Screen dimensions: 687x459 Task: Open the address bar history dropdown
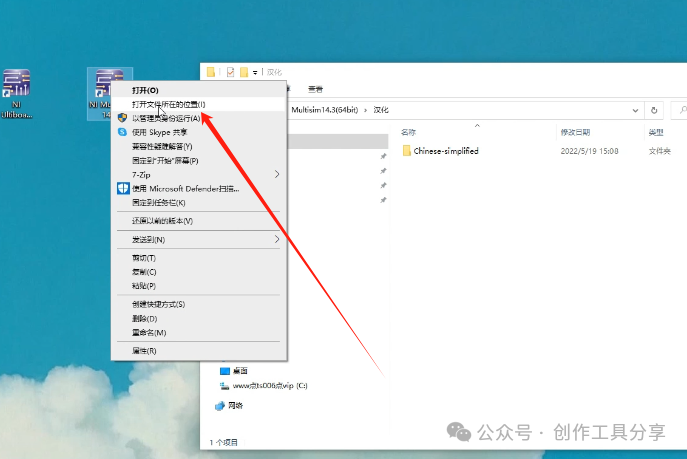click(635, 110)
